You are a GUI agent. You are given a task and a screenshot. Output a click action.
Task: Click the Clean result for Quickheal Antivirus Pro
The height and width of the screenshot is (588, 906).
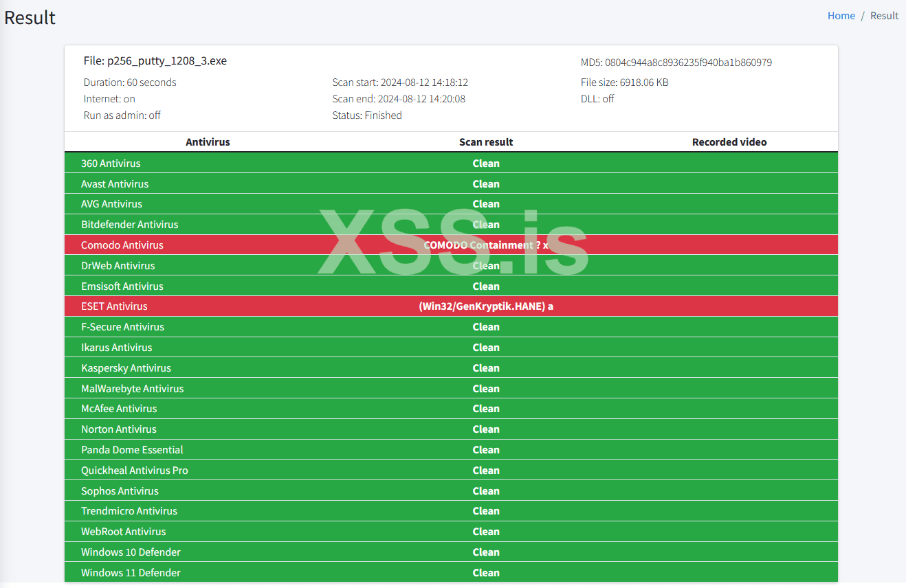(x=486, y=471)
